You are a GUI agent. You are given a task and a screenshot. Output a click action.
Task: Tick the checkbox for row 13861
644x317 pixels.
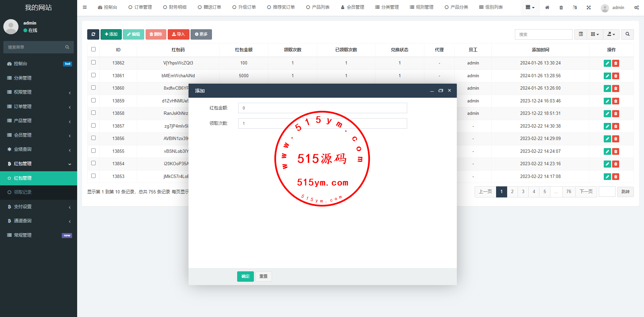(94, 75)
